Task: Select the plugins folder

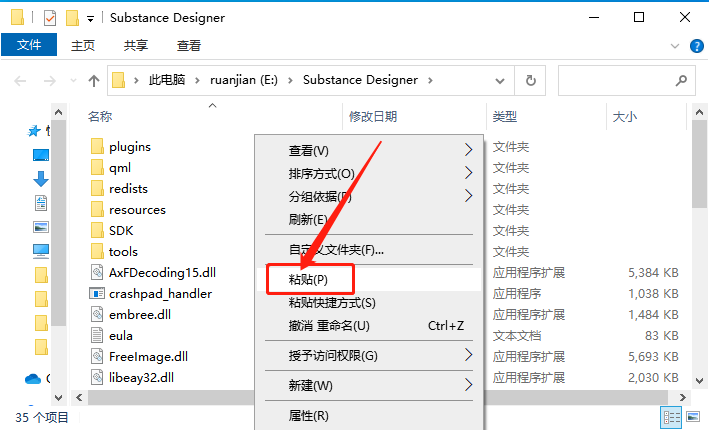Action: click(x=121, y=146)
